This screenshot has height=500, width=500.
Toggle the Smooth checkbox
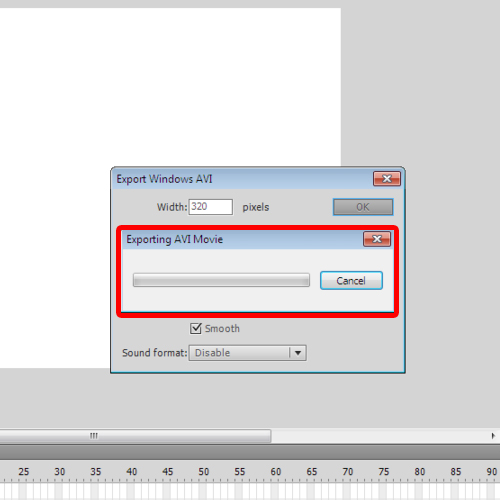[x=196, y=328]
